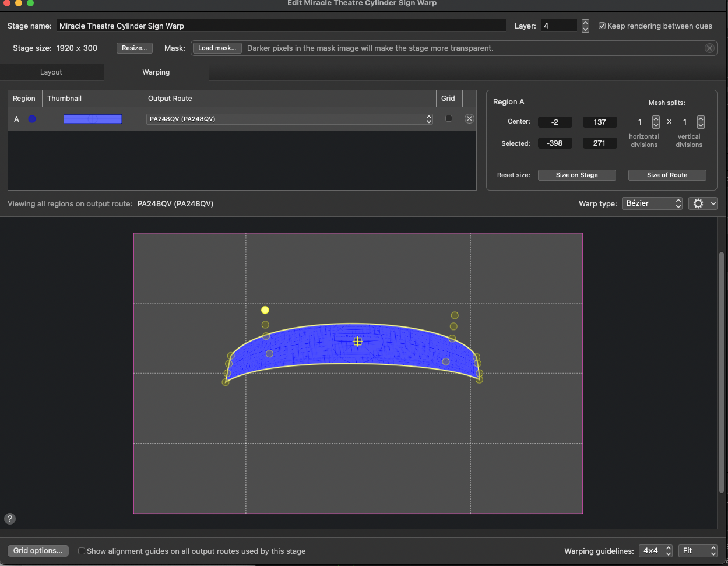Screen dimensions: 728x566
Task: Remove the PA248QV output route assignment
Action: pyautogui.click(x=469, y=118)
